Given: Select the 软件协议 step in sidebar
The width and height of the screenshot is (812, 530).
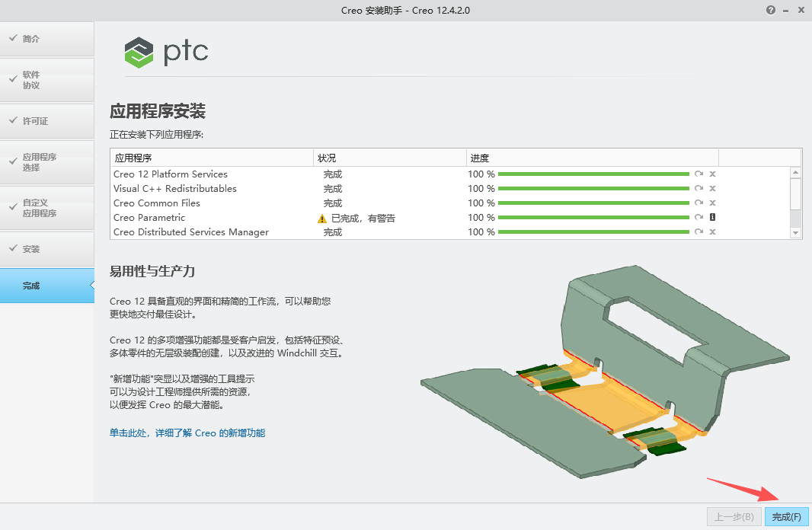Looking at the screenshot, I should coord(46,80).
